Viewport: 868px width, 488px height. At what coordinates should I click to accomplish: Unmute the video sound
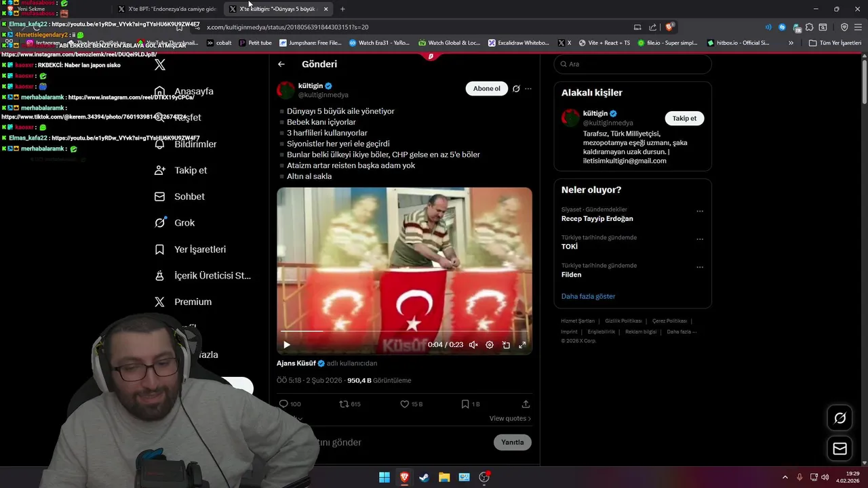coord(473,345)
